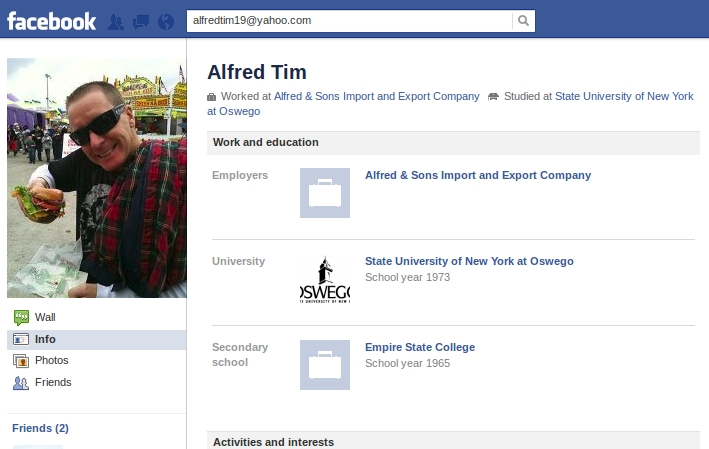Open the messages icon in header

point(141,22)
